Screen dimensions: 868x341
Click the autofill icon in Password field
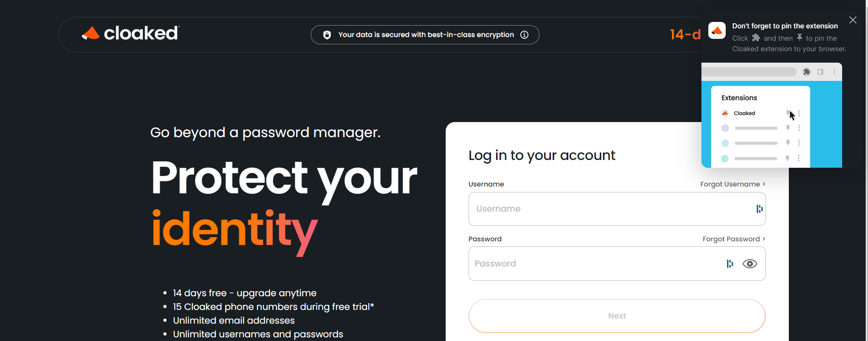point(730,264)
